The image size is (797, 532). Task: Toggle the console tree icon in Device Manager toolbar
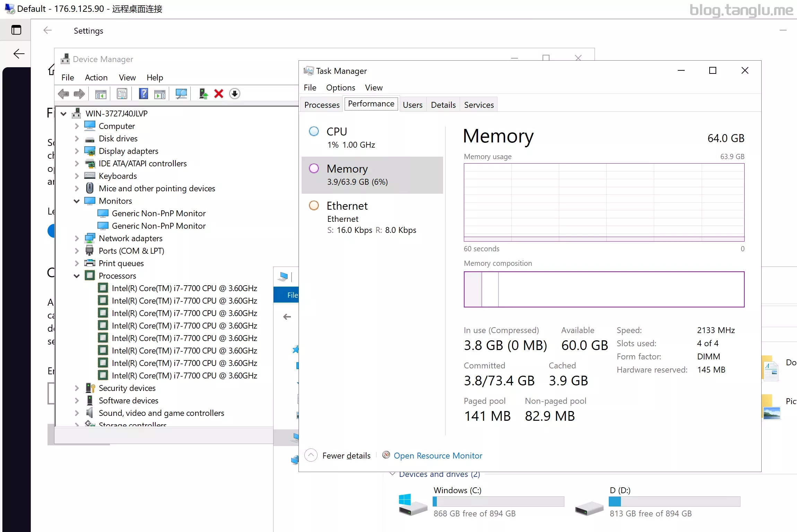click(x=101, y=94)
